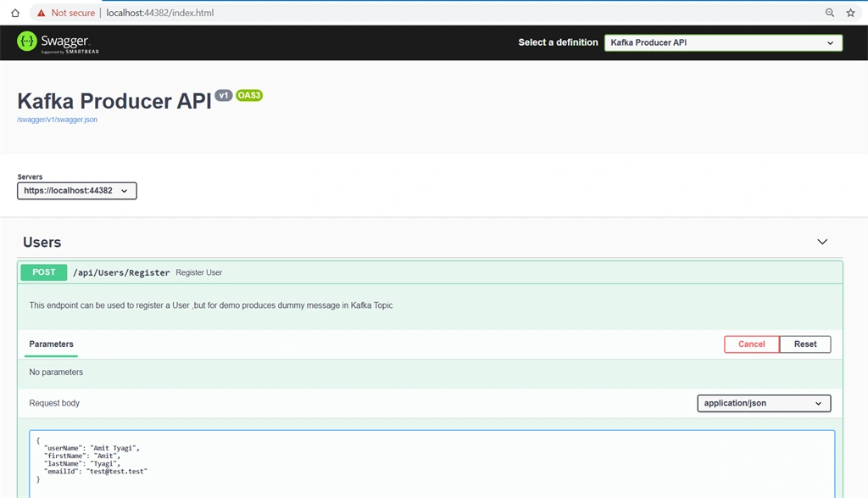The width and height of the screenshot is (868, 498).
Task: Open the Servers https://localhost:44382 dropdown
Action: [77, 191]
